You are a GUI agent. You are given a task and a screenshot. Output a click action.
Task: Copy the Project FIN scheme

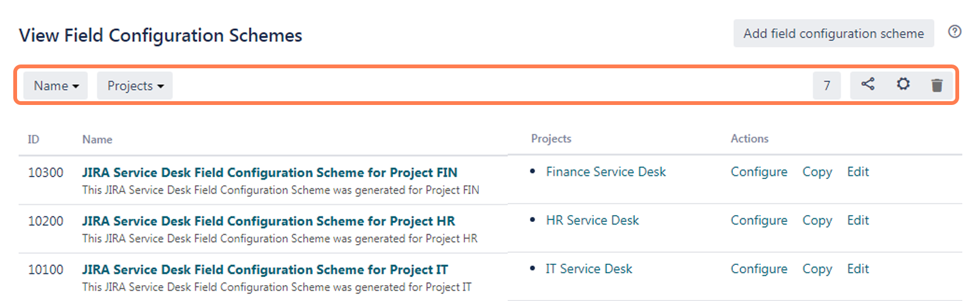pyautogui.click(x=817, y=171)
